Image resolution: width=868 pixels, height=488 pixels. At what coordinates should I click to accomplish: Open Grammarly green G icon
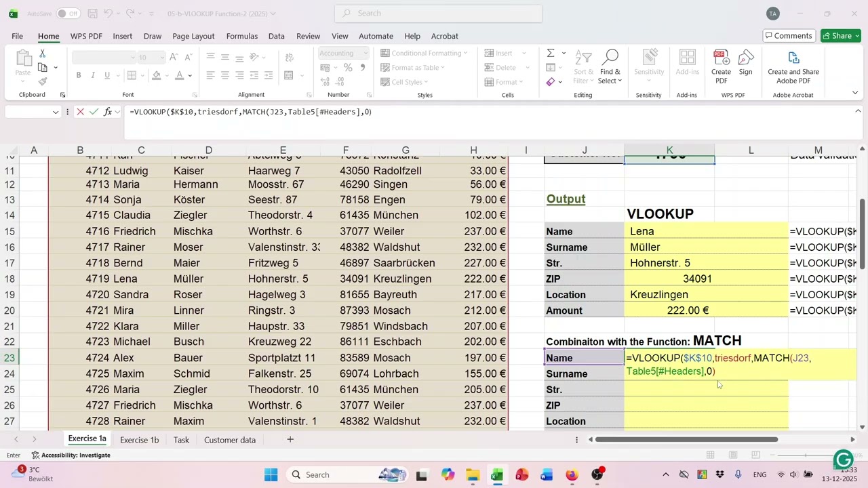tap(844, 460)
